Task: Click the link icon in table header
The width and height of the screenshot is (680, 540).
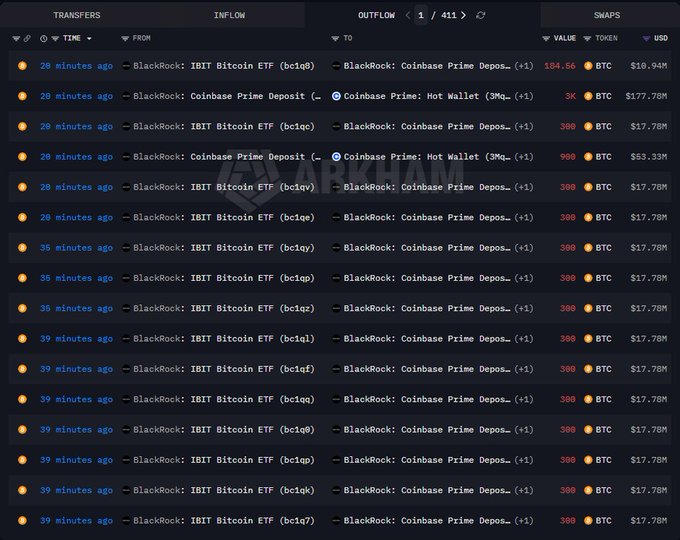Action: click(27, 39)
